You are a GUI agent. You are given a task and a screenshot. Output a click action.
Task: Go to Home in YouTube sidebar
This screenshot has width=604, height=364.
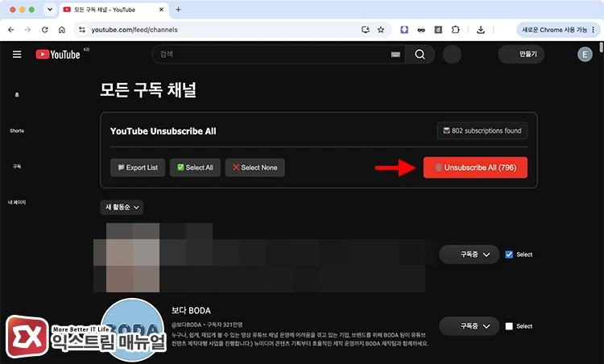17,95
